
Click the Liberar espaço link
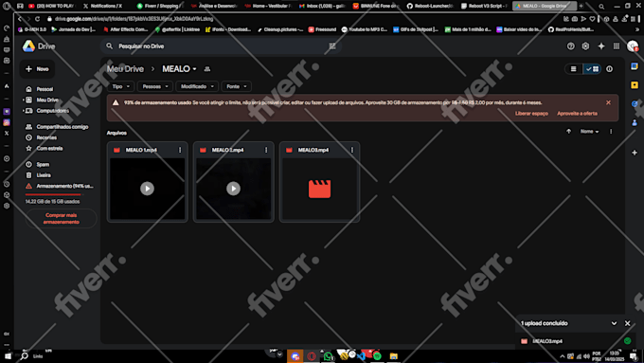[x=531, y=114]
